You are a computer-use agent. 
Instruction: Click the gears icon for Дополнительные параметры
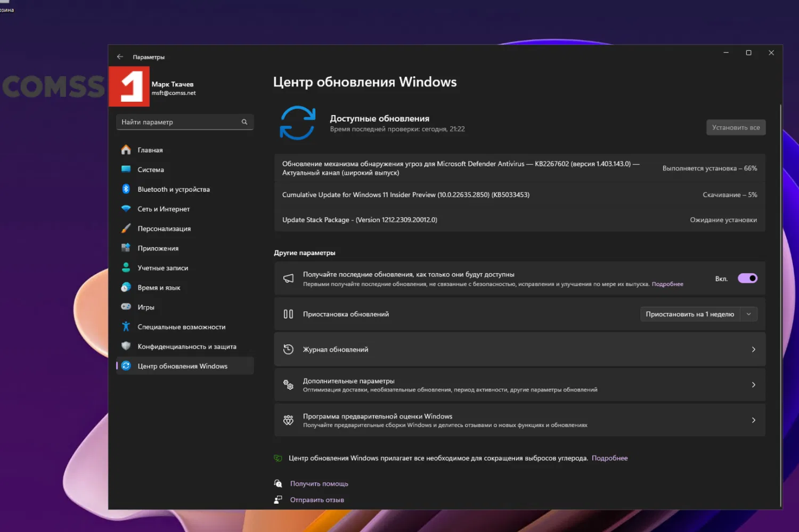[x=288, y=384]
